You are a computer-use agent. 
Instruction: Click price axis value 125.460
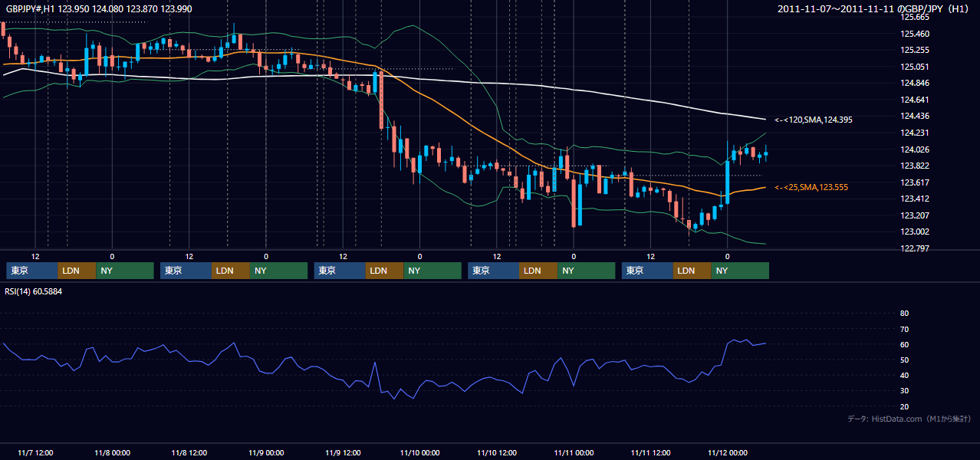(914, 34)
